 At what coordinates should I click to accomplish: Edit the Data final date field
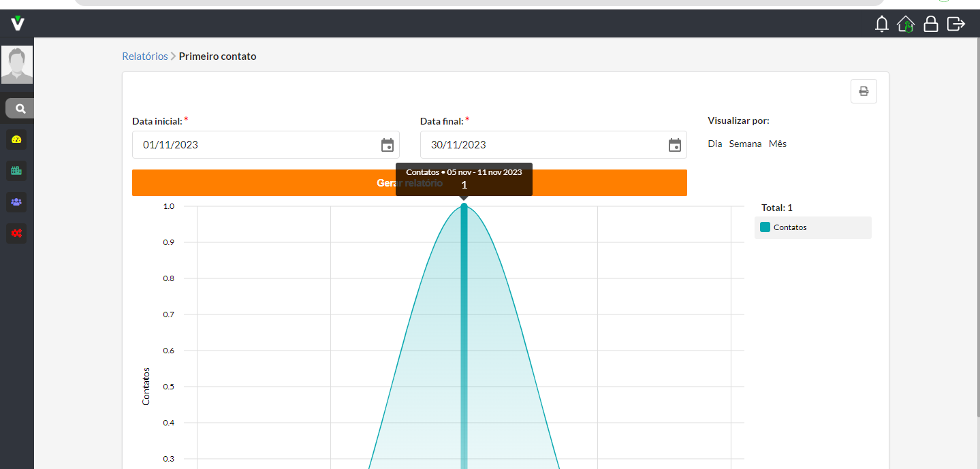click(554, 145)
